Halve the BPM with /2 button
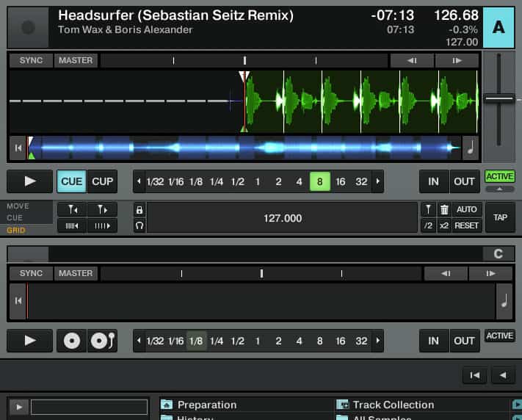This screenshot has width=522, height=420. point(429,226)
